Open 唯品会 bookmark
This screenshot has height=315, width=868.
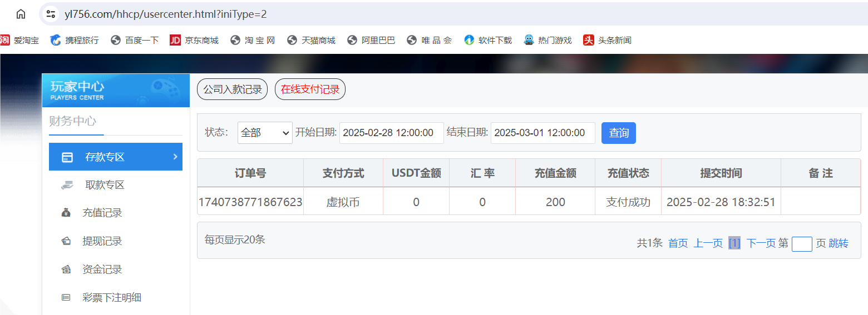click(x=429, y=40)
